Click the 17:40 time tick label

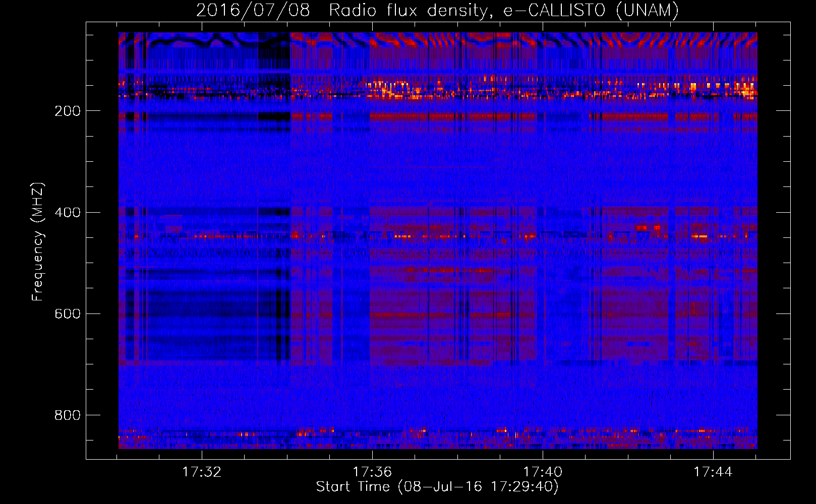(x=543, y=472)
